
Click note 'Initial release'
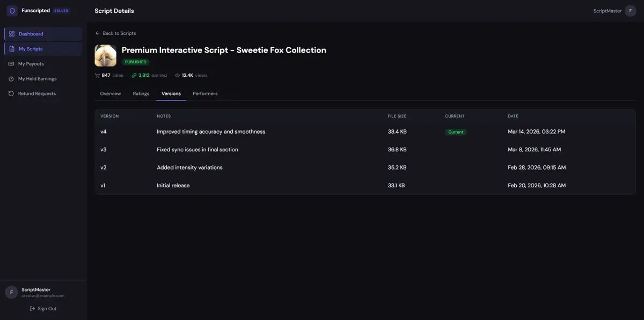pos(173,186)
